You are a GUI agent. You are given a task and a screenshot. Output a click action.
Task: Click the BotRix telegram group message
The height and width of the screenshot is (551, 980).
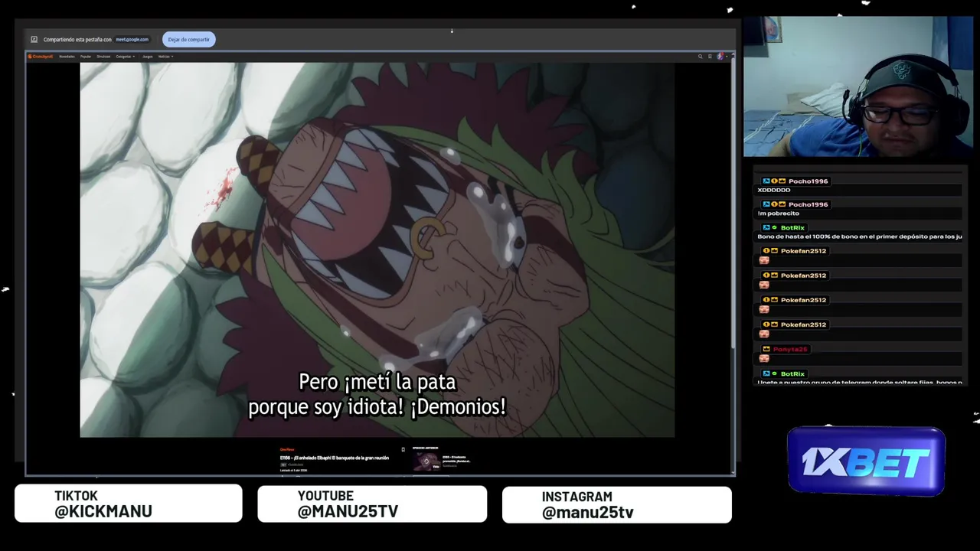(x=859, y=382)
